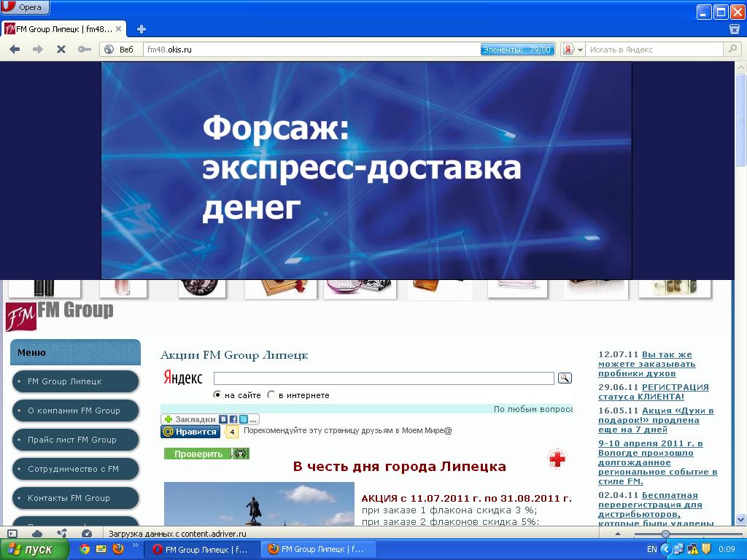Switch keyboard language via EN indicator
This screenshot has width=747, height=560.
coord(651,549)
